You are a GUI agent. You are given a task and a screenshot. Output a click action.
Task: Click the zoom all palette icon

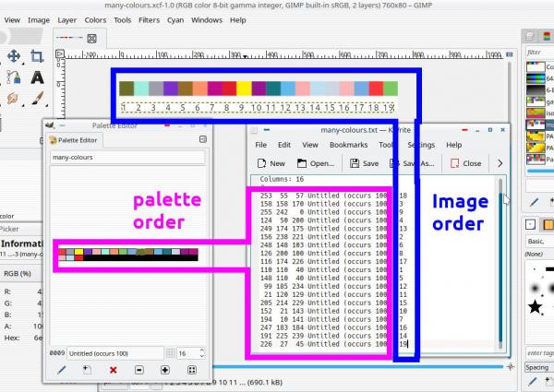[x=192, y=370]
